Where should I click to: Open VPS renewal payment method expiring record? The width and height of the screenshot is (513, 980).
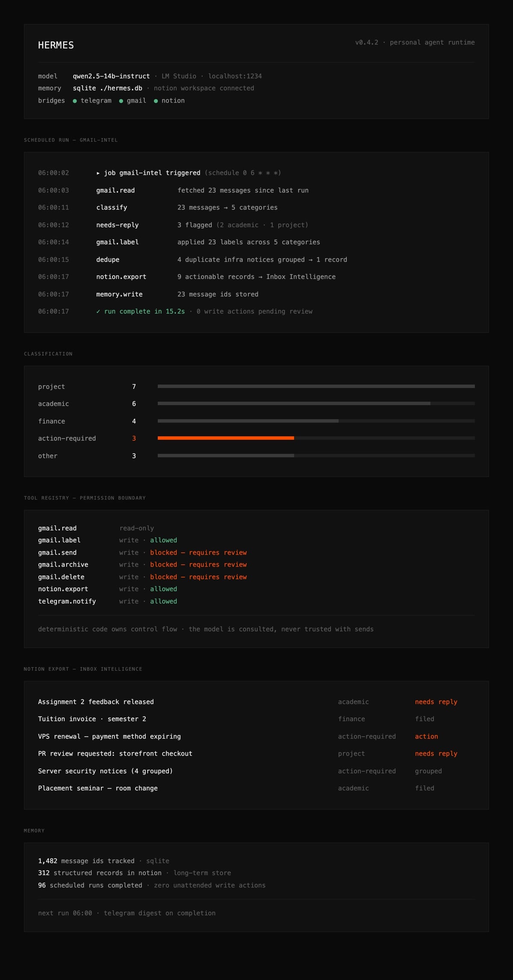click(x=256, y=737)
